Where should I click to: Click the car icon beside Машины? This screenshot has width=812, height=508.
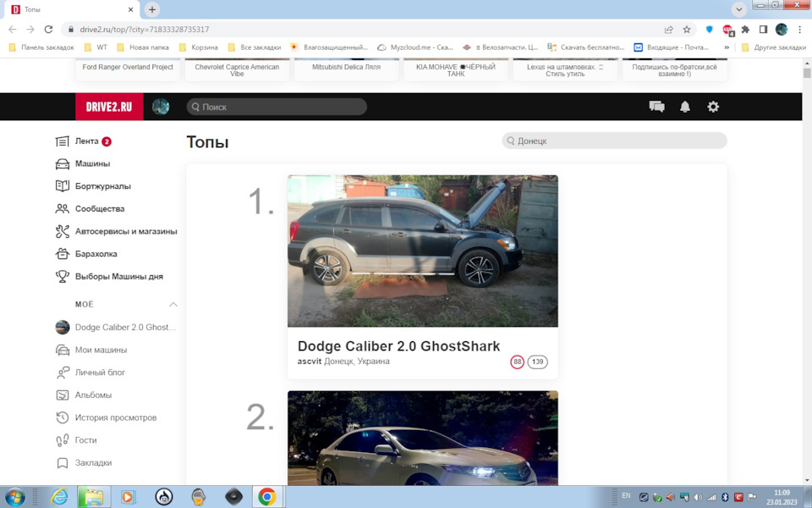62,163
